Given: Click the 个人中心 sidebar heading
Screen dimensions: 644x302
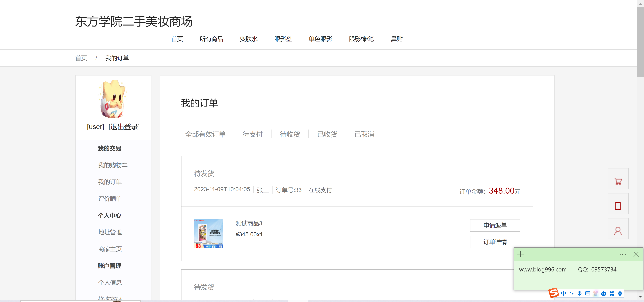Looking at the screenshot, I should [110, 215].
